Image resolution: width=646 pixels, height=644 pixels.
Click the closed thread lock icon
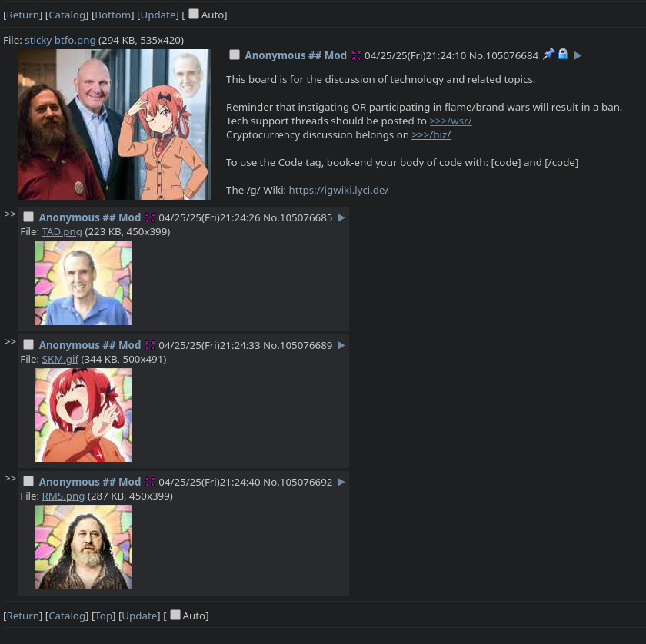click(563, 54)
